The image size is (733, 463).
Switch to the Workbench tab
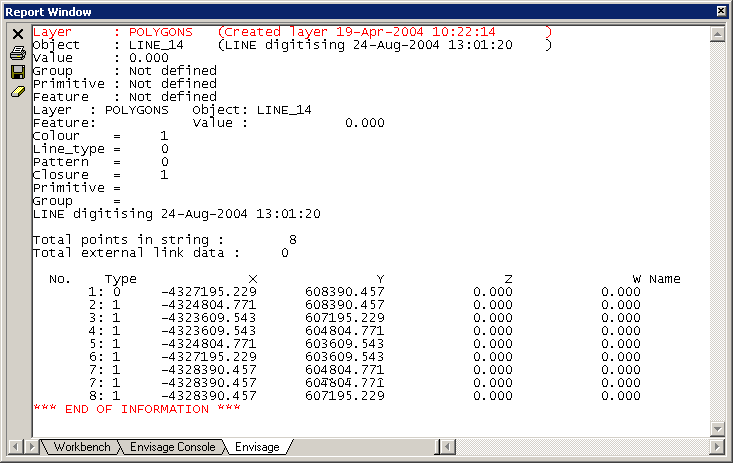tap(82, 447)
